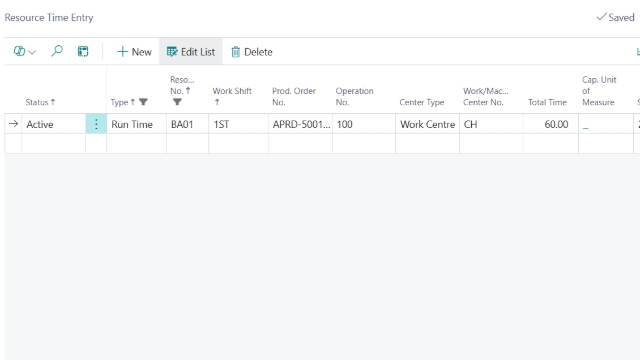The width and height of the screenshot is (640, 360).
Task: Click the search magnifier icon
Action: tap(57, 51)
